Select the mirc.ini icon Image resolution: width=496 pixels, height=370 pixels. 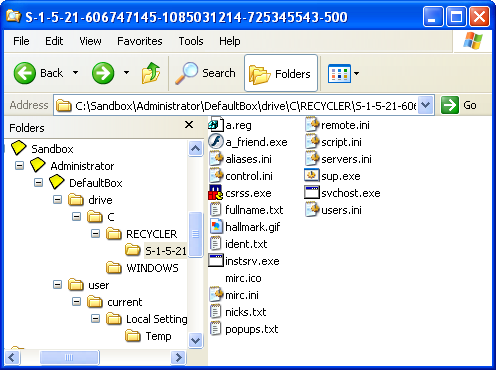pos(215,295)
